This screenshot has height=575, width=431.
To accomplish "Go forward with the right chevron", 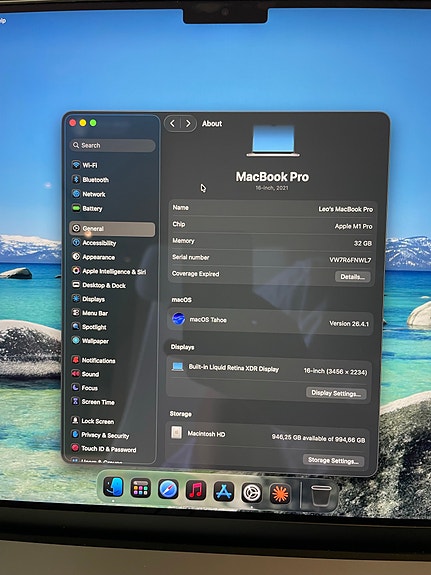I will 188,124.
